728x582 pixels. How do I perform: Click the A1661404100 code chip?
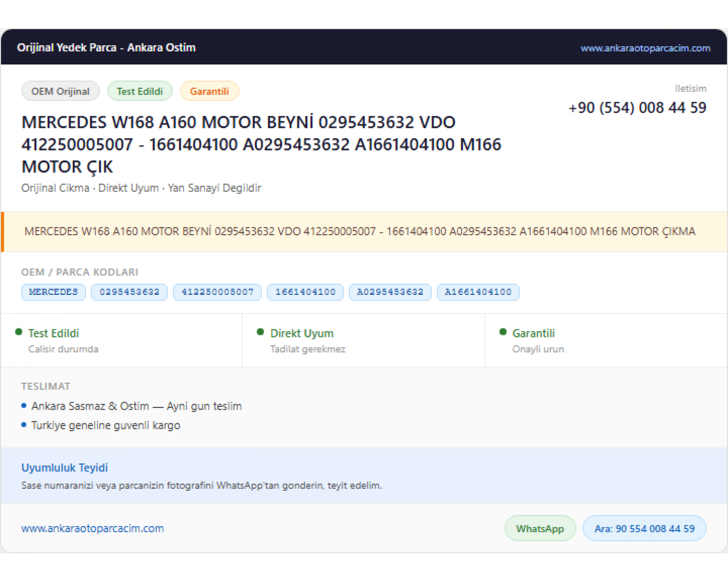(478, 292)
